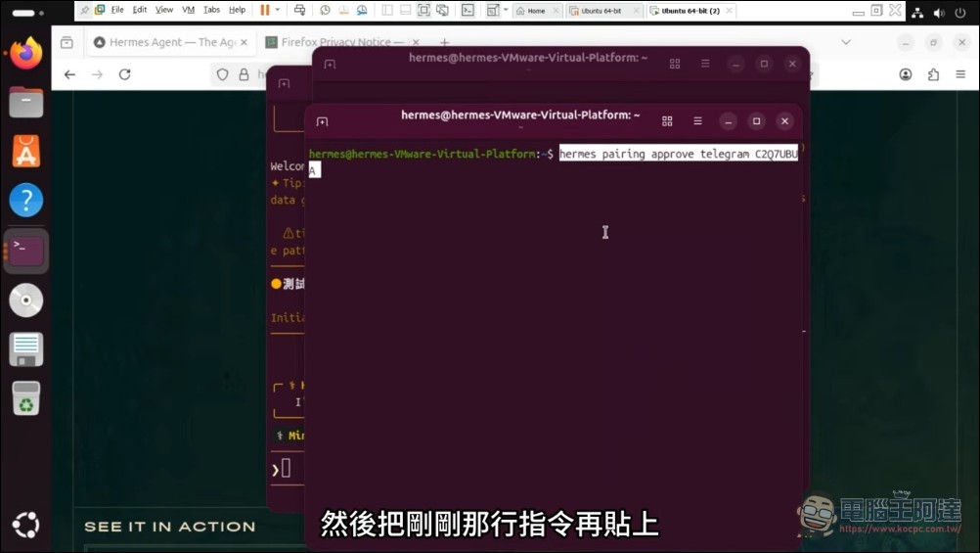Open the Trash in the dock
Viewport: 980px width, 553px height.
(x=25, y=398)
